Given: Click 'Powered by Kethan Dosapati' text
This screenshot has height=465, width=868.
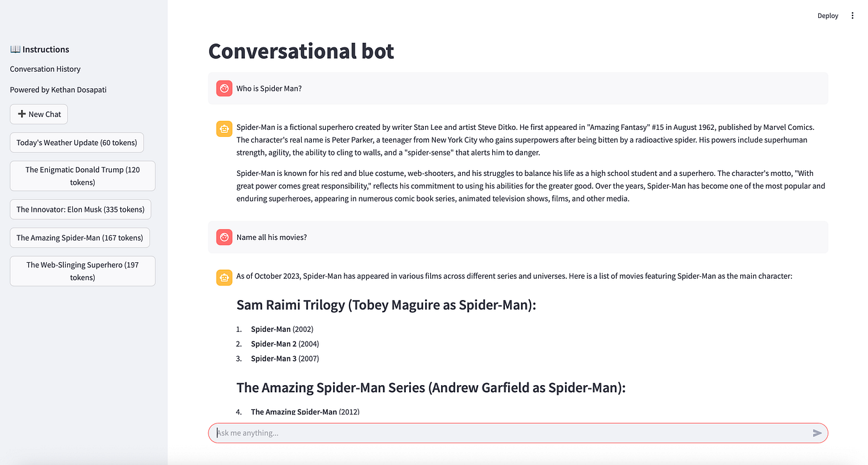Looking at the screenshot, I should (58, 90).
